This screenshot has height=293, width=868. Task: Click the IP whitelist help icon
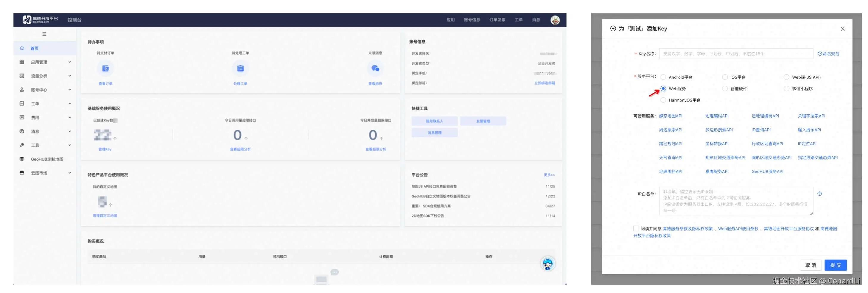[819, 194]
